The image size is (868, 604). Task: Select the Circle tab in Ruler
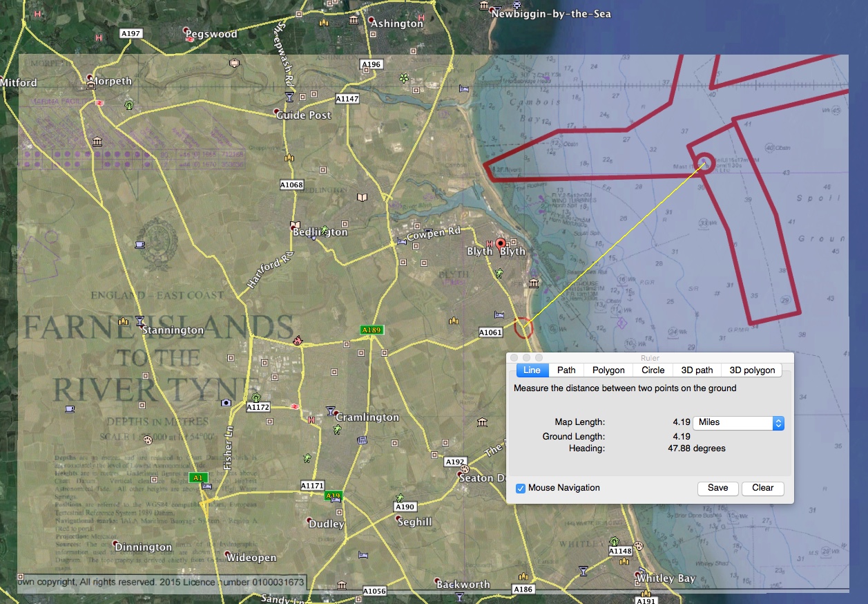[x=653, y=370]
